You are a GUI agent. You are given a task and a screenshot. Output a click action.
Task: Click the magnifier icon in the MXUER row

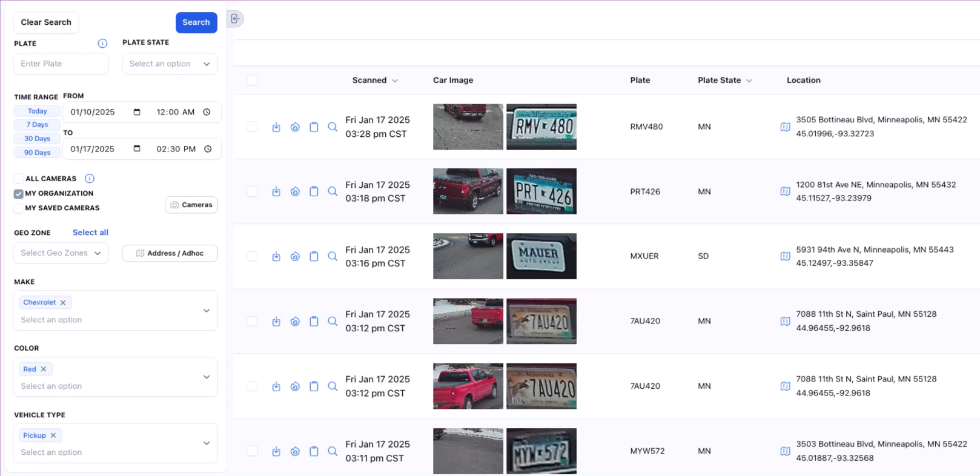click(333, 256)
